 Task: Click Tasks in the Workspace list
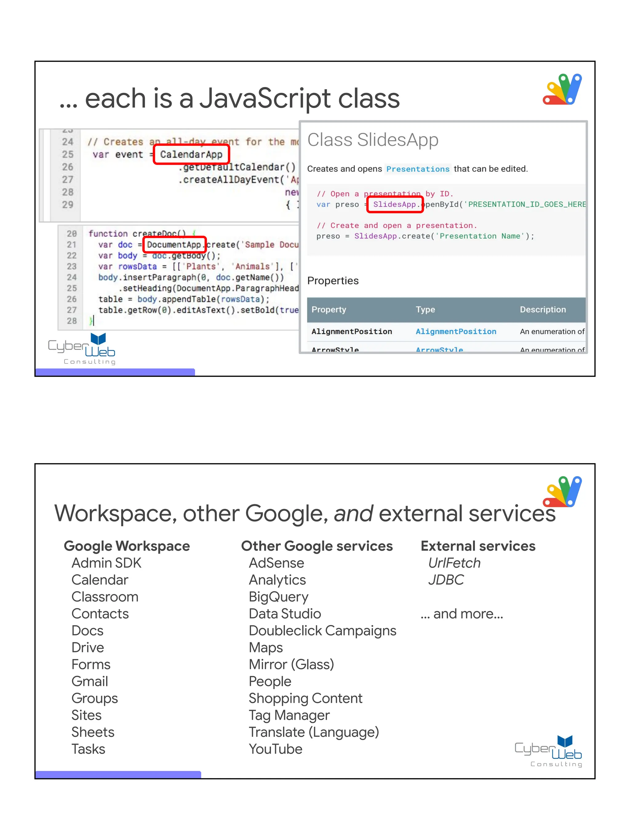(x=89, y=749)
